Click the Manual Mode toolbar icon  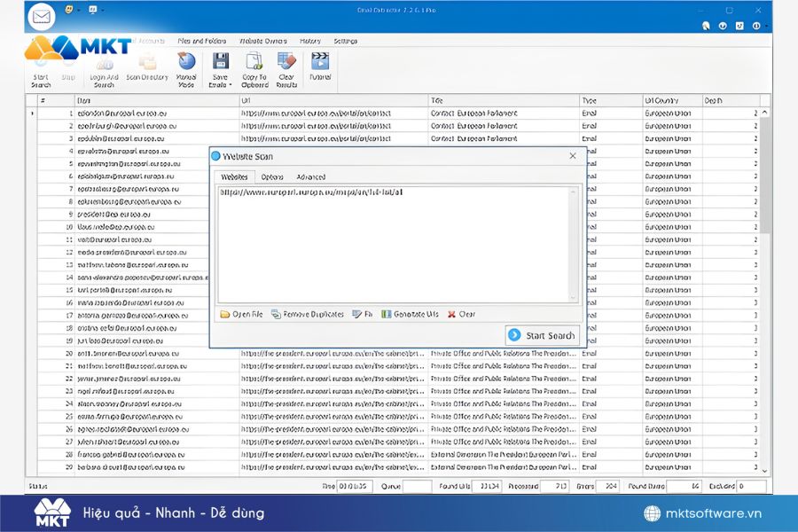pos(186,62)
